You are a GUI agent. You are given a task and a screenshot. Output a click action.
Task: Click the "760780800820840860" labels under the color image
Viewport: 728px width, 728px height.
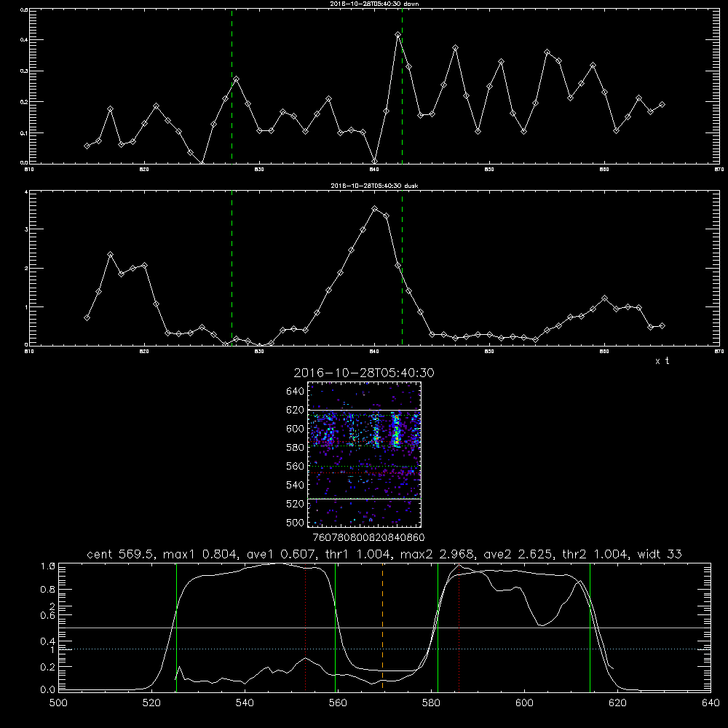click(368, 538)
